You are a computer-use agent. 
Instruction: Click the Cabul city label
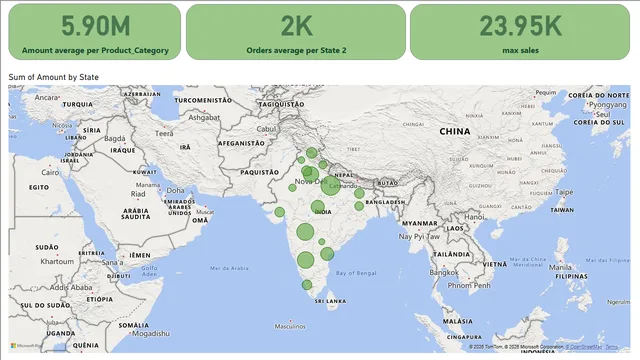click(266, 129)
